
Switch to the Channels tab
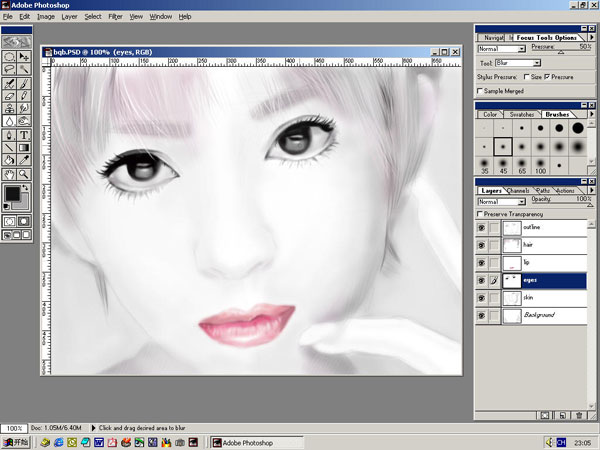click(x=518, y=191)
